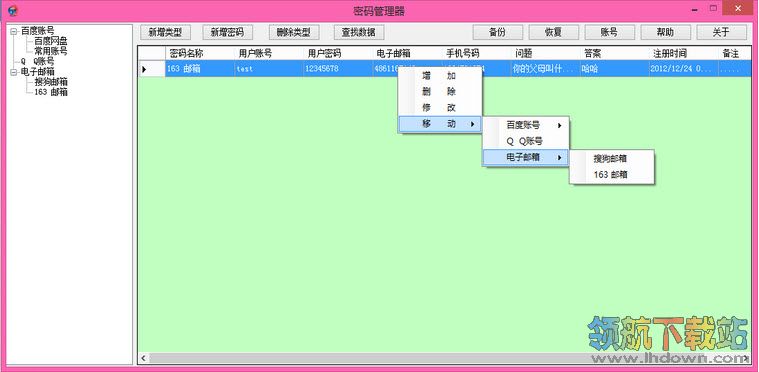Select Q Q账号 in the left tree

click(x=37, y=61)
